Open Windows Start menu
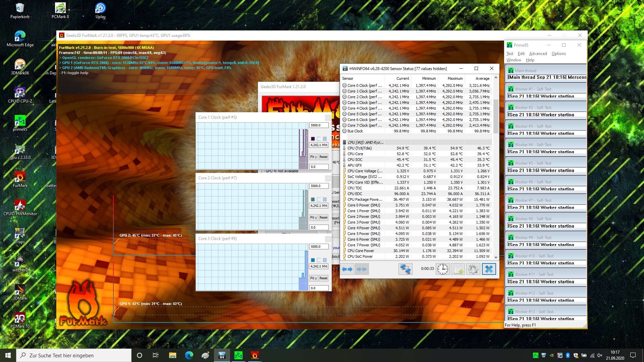Viewport: 644px width, 362px height. tap(8, 355)
